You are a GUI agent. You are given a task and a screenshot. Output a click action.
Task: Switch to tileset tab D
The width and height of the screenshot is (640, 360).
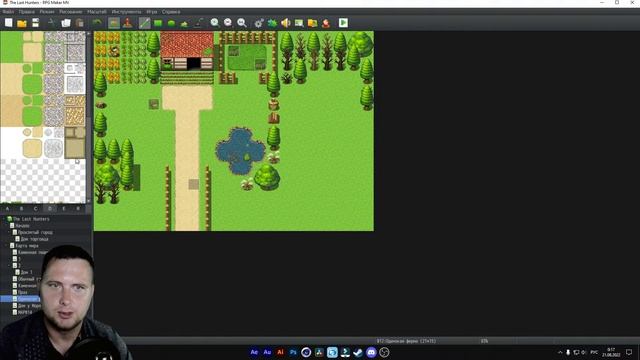(50, 209)
